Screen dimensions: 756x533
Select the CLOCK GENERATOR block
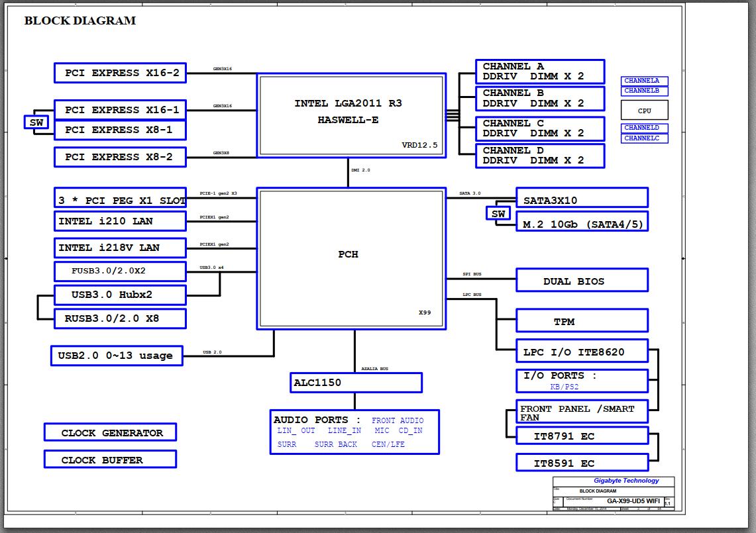click(x=111, y=432)
